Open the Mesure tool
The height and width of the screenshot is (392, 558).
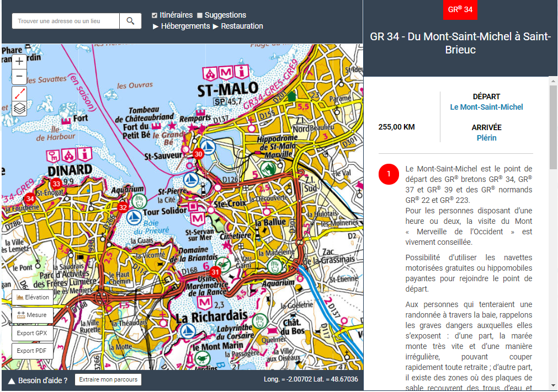coord(33,315)
